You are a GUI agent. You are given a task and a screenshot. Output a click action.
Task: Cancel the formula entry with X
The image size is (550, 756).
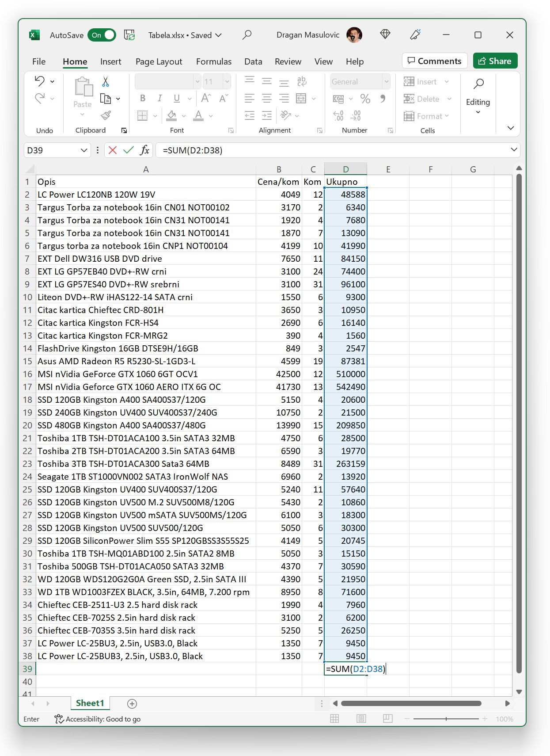coord(113,150)
